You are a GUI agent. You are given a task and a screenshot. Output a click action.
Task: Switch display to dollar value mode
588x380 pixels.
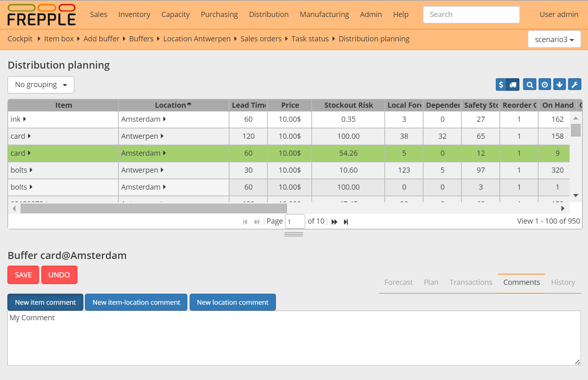coord(501,85)
